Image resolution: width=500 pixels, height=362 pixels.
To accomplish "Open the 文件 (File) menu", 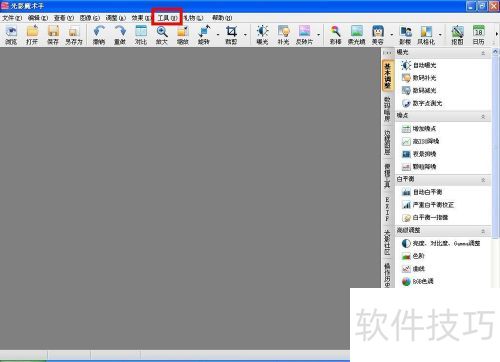I will [x=12, y=18].
